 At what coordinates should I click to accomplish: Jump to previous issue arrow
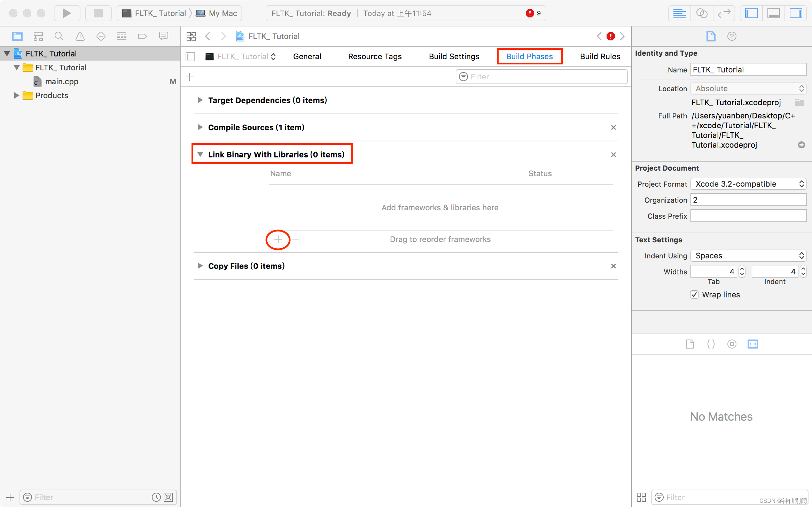pos(599,36)
